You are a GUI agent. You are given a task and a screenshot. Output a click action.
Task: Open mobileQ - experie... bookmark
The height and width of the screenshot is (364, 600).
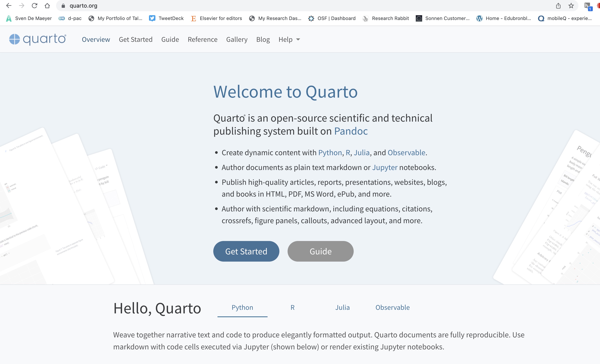[565, 18]
